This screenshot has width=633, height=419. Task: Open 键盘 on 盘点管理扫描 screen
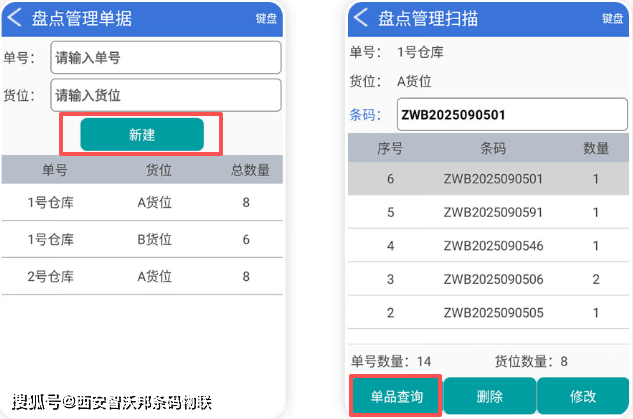(x=612, y=19)
